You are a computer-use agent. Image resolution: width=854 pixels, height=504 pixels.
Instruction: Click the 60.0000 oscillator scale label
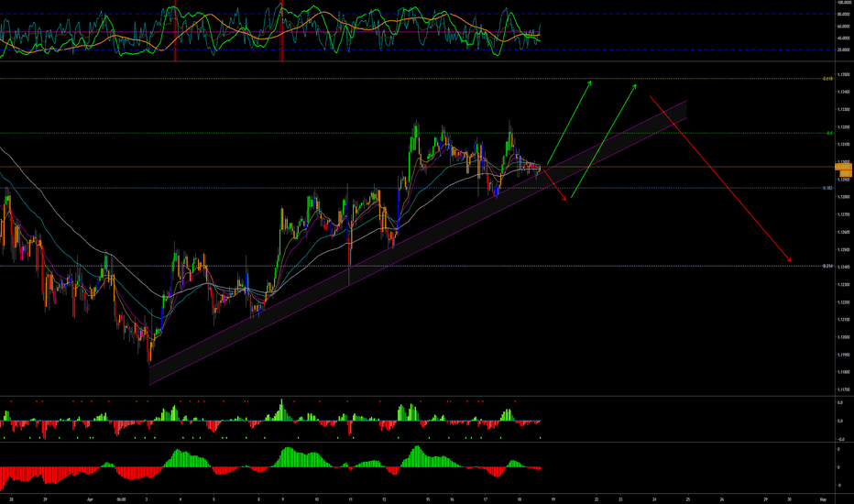844,27
